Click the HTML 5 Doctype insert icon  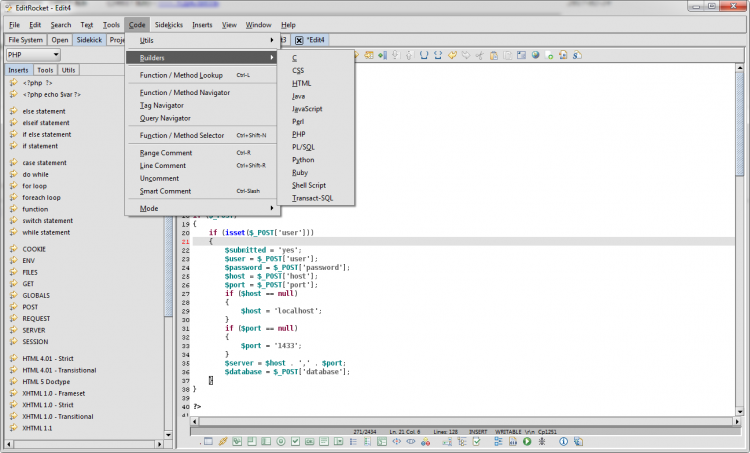[x=14, y=381]
